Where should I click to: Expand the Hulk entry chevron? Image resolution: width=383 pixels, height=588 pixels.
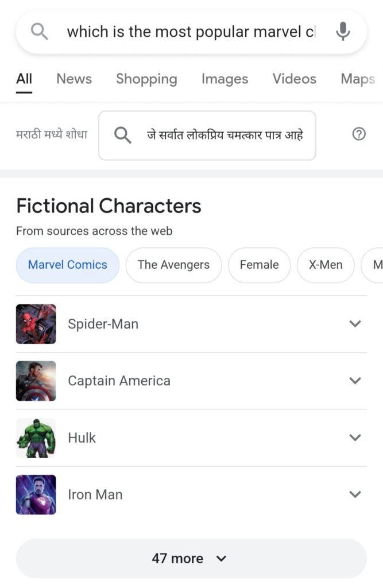(355, 438)
